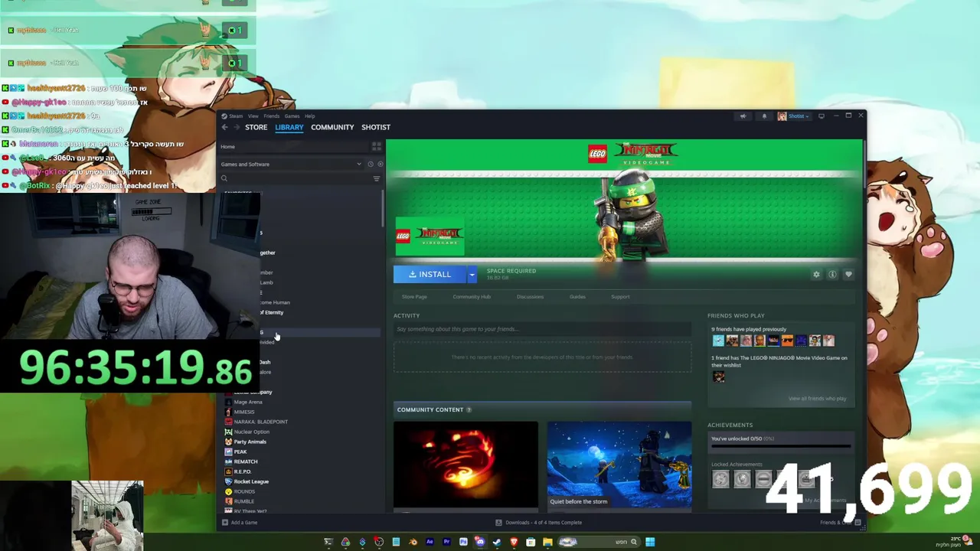Open the fiery mask community artwork thumbnail
The image size is (980, 551).
[x=465, y=465]
